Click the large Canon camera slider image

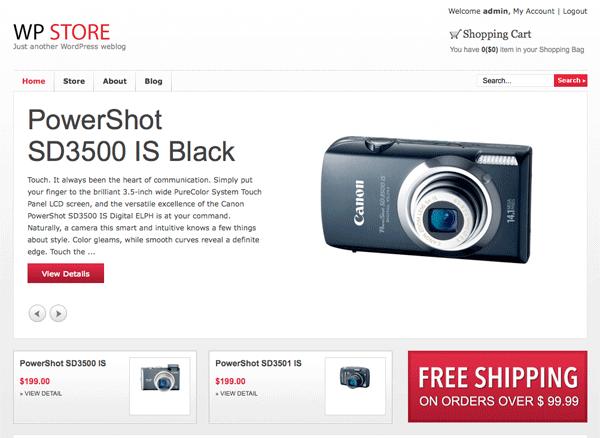[x=427, y=199]
